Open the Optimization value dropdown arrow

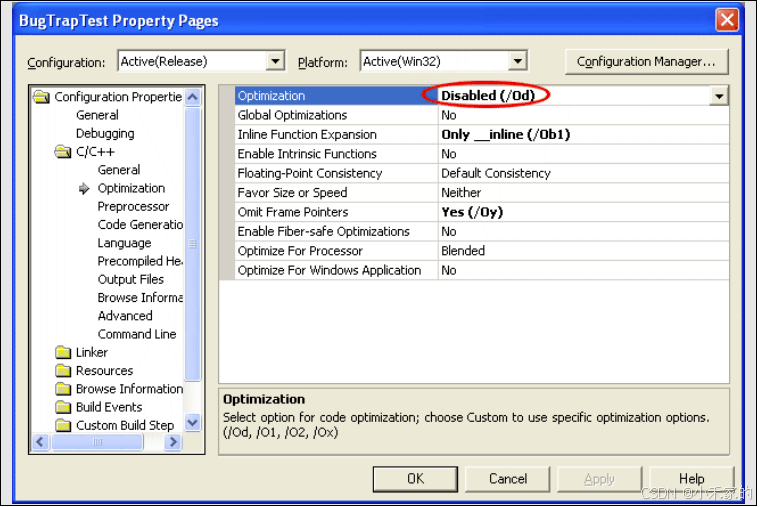coord(719,96)
